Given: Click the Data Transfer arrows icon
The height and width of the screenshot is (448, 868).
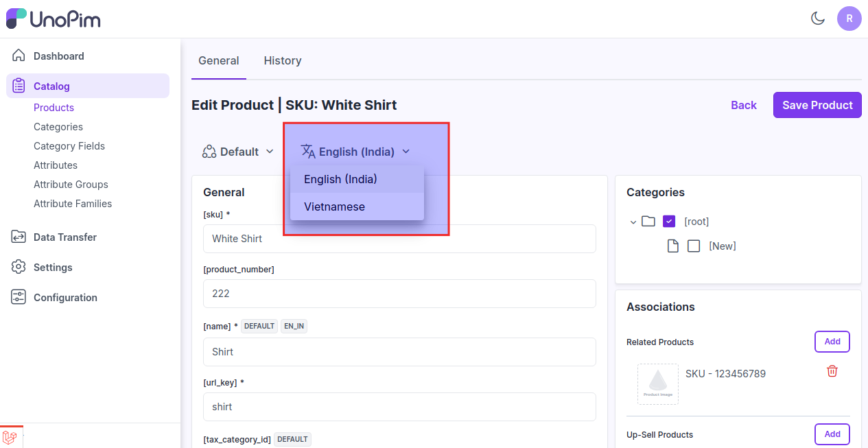Looking at the screenshot, I should 19,237.
